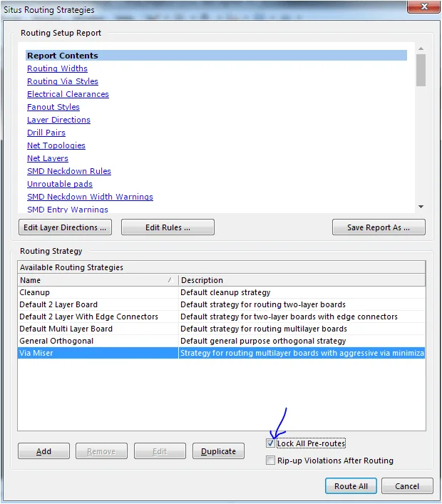
Task: Open the Net Layers link
Action: click(x=48, y=158)
